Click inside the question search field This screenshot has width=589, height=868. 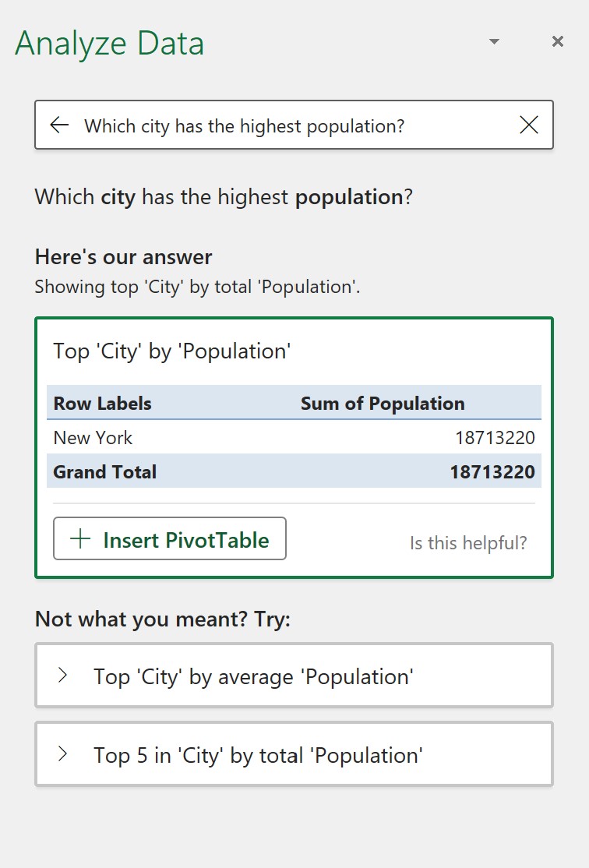pos(296,125)
